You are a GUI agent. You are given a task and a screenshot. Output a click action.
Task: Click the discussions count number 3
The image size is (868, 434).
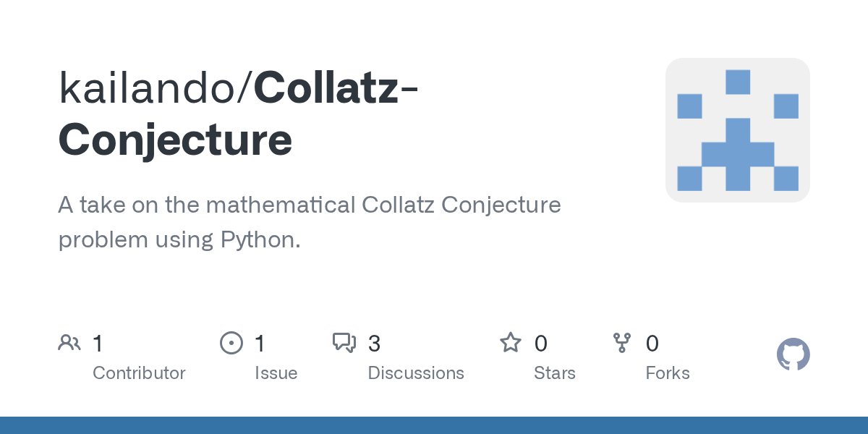[x=374, y=344]
